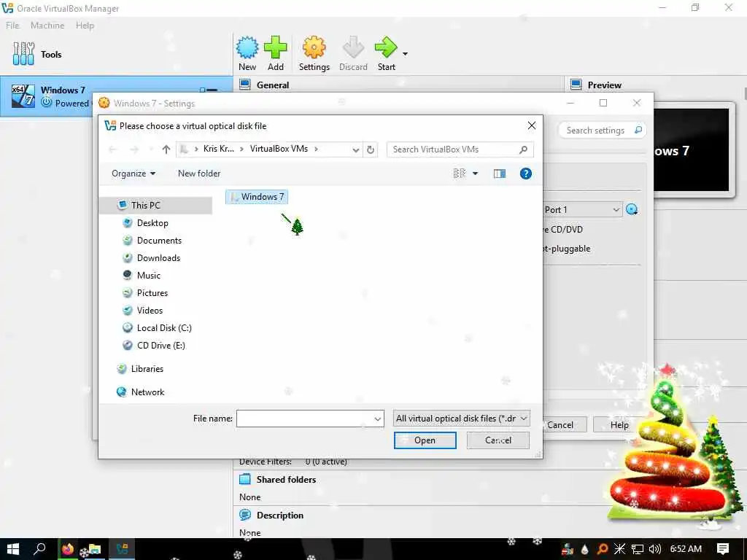Image resolution: width=747 pixels, height=560 pixels.
Task: Click the File name input field
Action: tap(305, 419)
